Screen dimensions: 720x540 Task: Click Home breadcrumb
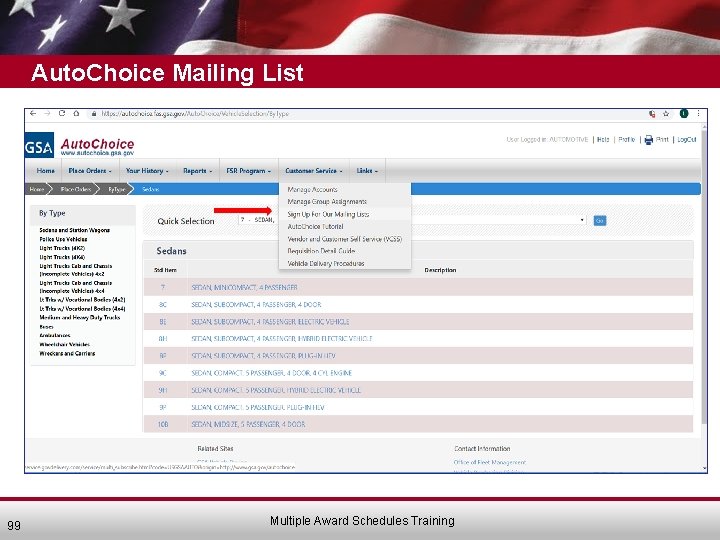tap(37, 189)
